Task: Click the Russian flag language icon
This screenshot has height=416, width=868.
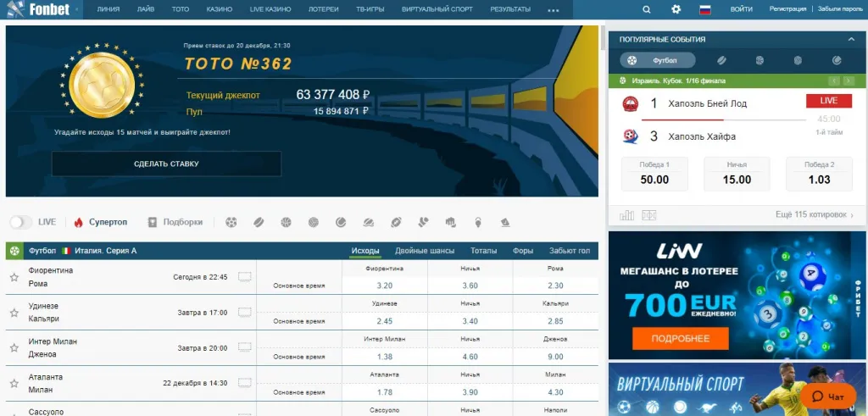Action: [x=704, y=9]
